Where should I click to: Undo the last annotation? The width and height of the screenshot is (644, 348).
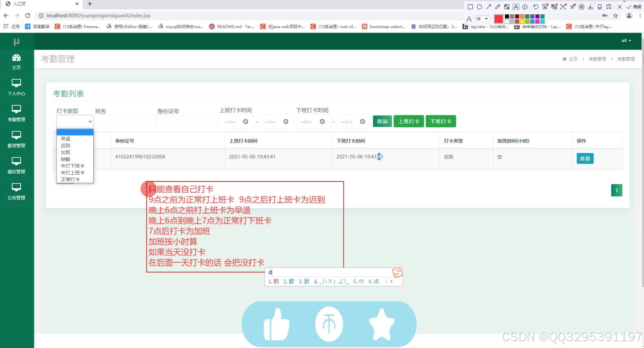pyautogui.click(x=535, y=7)
